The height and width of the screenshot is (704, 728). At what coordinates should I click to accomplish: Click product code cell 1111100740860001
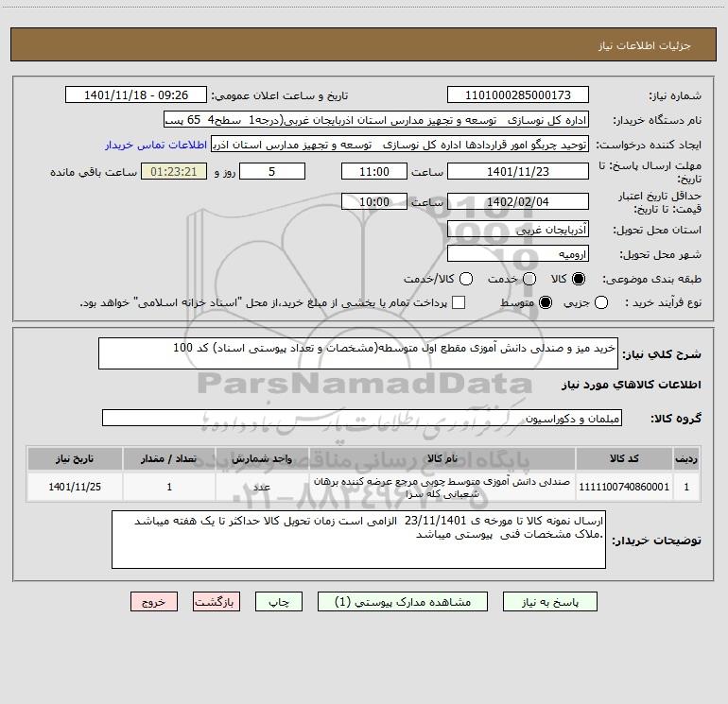click(x=624, y=487)
